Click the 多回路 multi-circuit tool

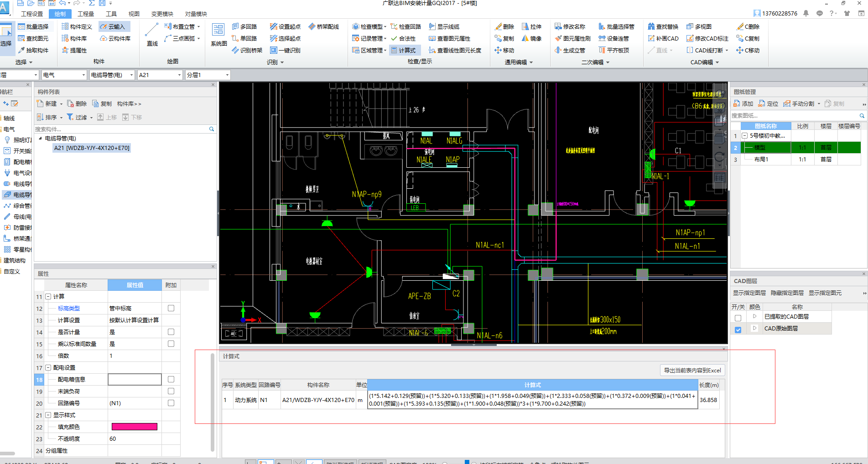(x=244, y=26)
